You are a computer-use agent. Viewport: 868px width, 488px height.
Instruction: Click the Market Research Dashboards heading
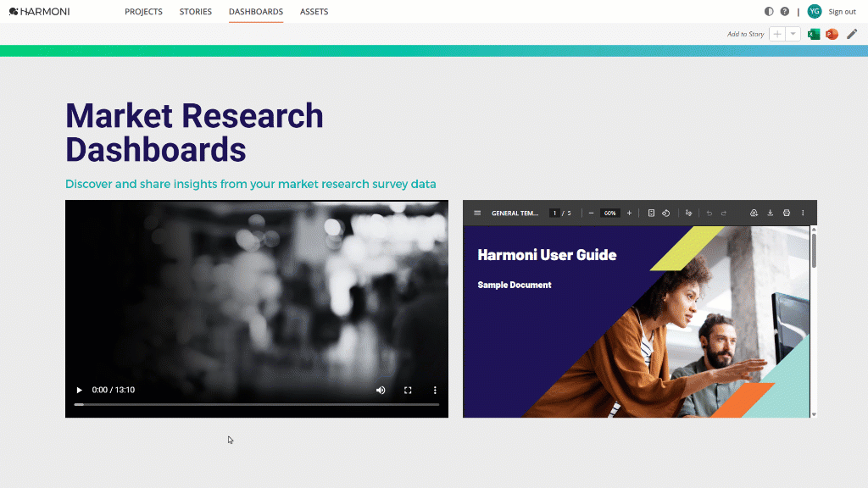194,132
